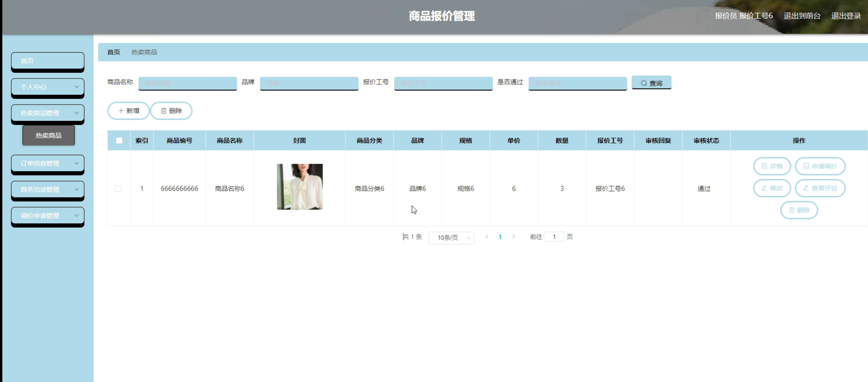Click the 6666666666 product number cell
Image resolution: width=868 pixels, height=382 pixels.
coord(179,189)
